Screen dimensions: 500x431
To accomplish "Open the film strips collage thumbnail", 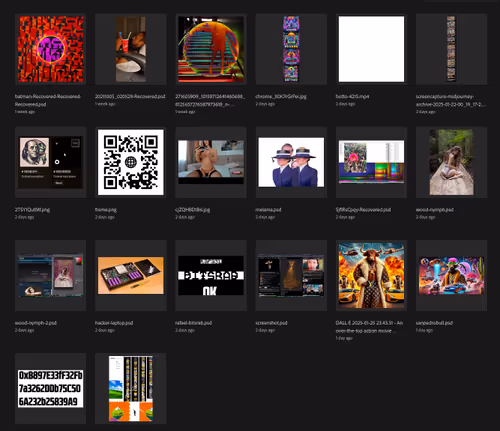I will pyautogui.click(x=131, y=388).
